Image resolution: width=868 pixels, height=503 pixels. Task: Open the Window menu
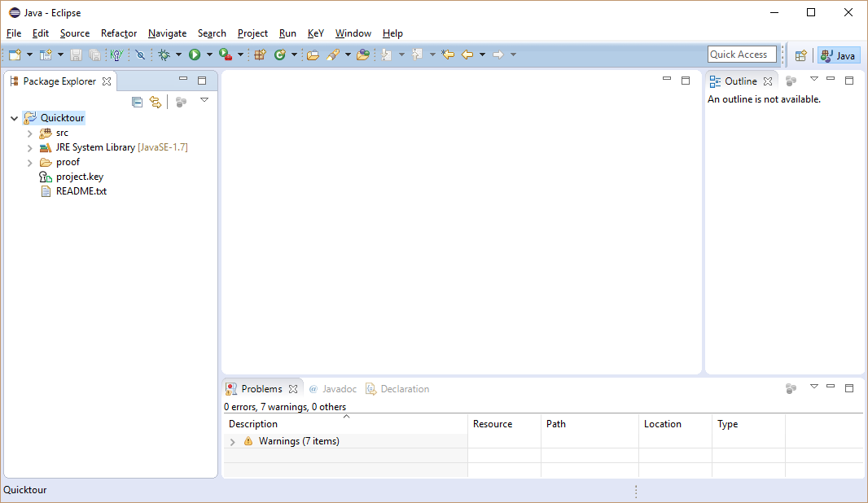pos(353,33)
